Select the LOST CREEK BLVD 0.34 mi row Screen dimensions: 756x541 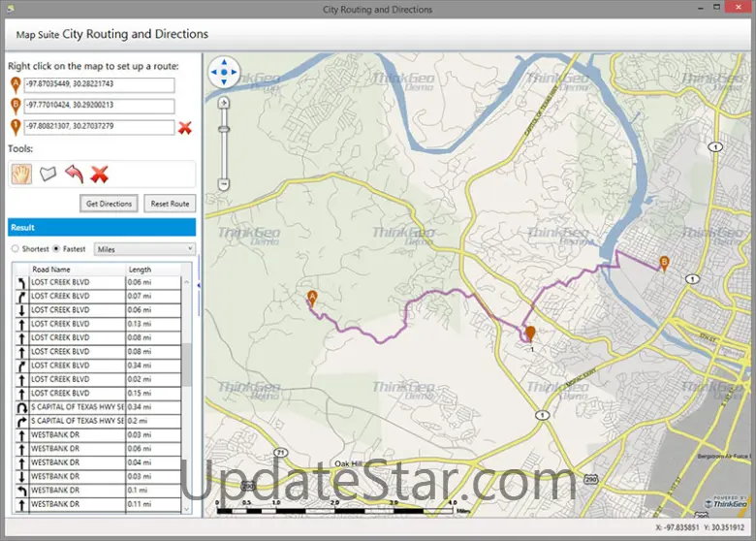pyautogui.click(x=98, y=366)
